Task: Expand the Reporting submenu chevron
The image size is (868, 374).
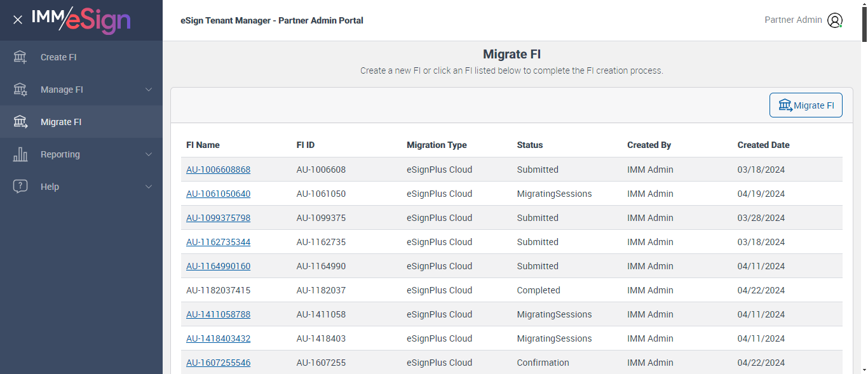Action: pos(149,154)
